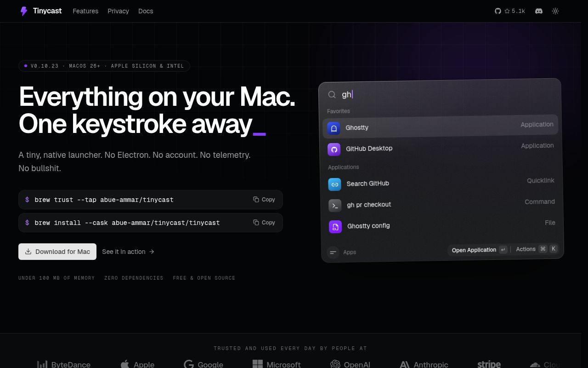588x368 pixels.
Task: Click the Applications section header in launcher
Action: tap(344, 167)
